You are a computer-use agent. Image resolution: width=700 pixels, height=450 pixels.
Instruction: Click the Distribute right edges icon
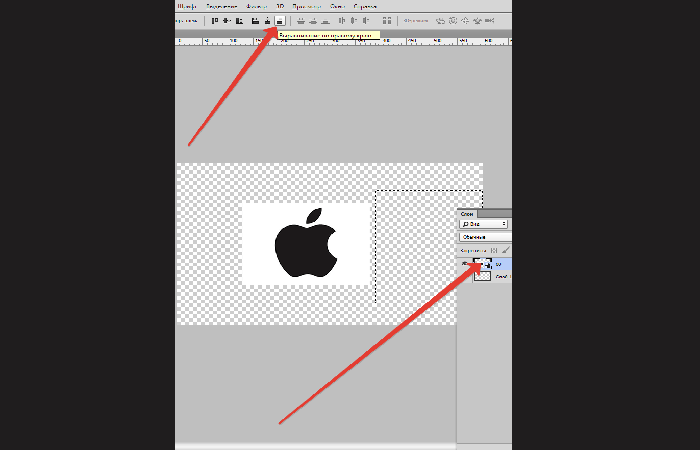point(366,21)
